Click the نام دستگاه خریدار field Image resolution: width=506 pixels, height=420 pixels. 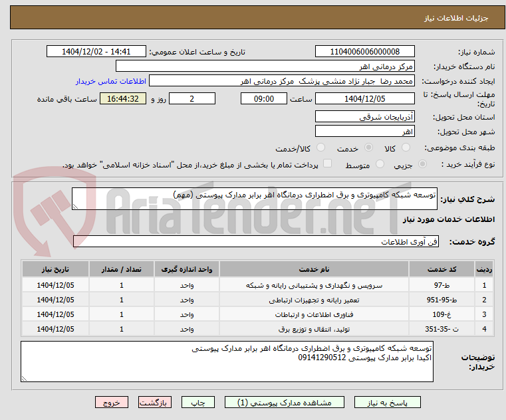click(x=265, y=66)
